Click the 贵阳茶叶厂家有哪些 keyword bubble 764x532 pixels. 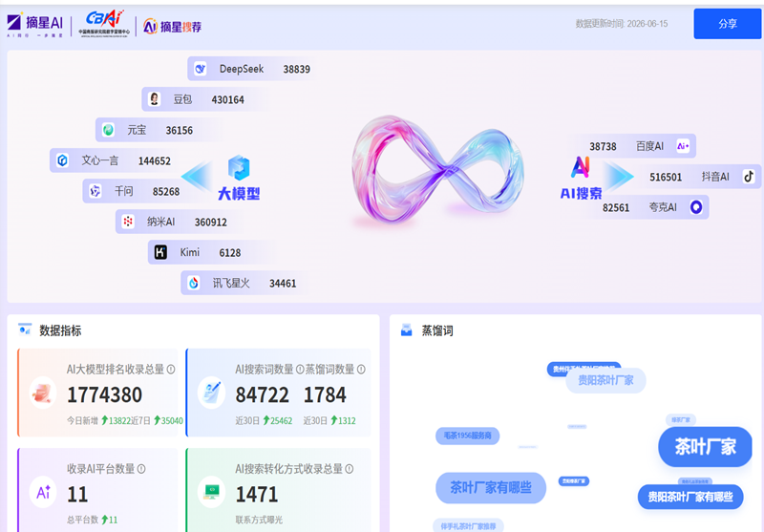point(690,497)
